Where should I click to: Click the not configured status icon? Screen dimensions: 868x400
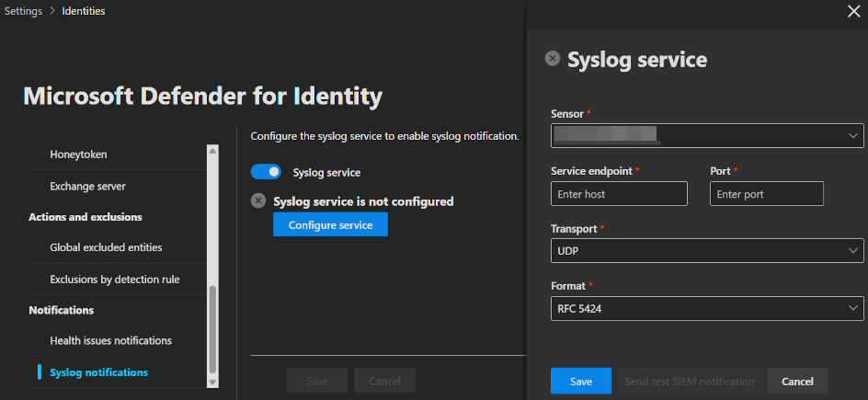pyautogui.click(x=258, y=201)
